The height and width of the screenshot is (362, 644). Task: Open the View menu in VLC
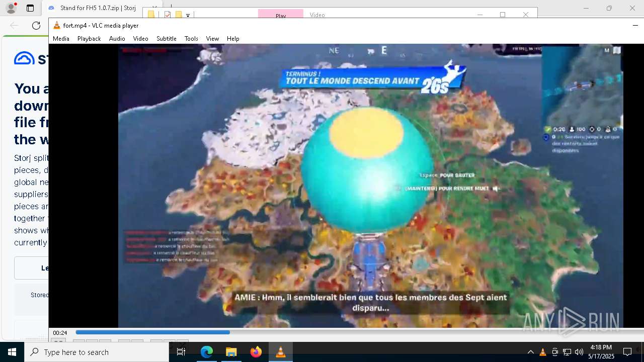pyautogui.click(x=212, y=39)
